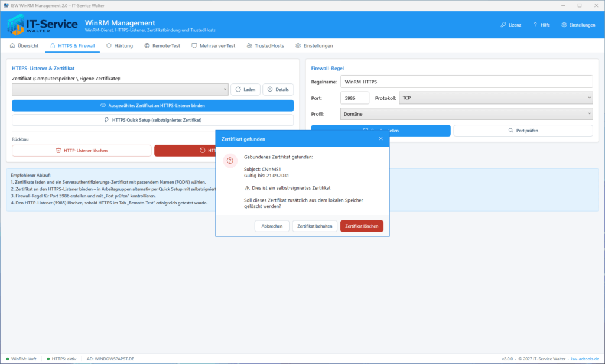
Task: Click the AD: WINDOWSPAPST.DE status entry
Action: pyautogui.click(x=110, y=359)
